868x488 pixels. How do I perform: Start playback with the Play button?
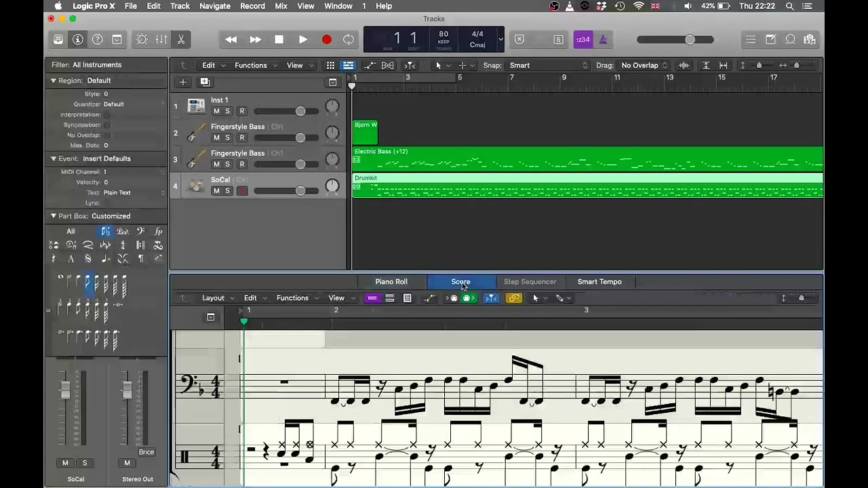pos(303,39)
